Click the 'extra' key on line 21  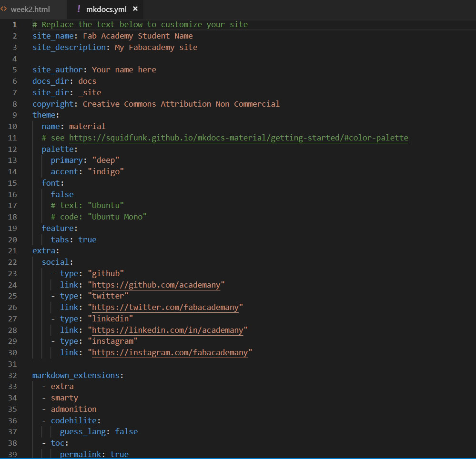(x=44, y=251)
